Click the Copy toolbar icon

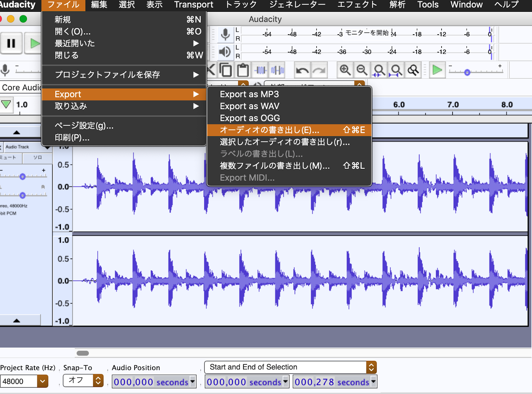(226, 70)
